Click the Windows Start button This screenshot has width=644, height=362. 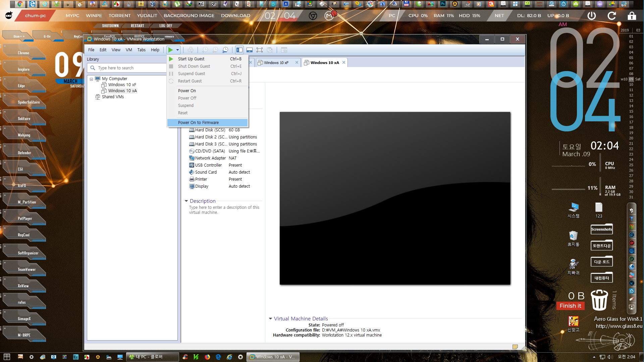point(7,357)
